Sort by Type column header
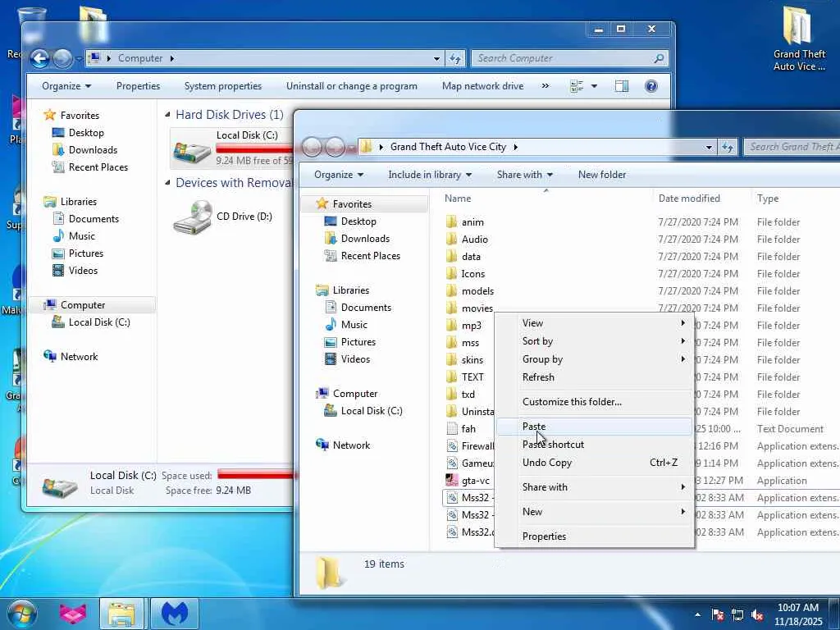 pyautogui.click(x=768, y=199)
